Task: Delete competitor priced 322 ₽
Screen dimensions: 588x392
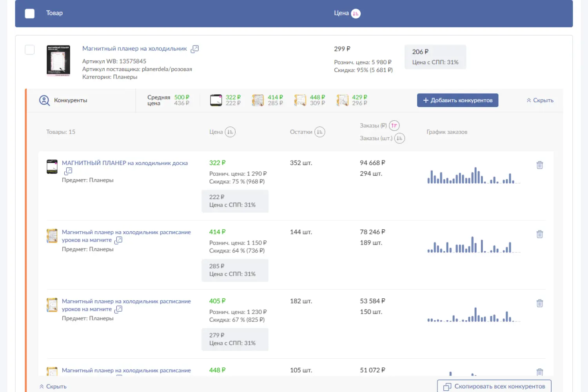Action: (540, 165)
